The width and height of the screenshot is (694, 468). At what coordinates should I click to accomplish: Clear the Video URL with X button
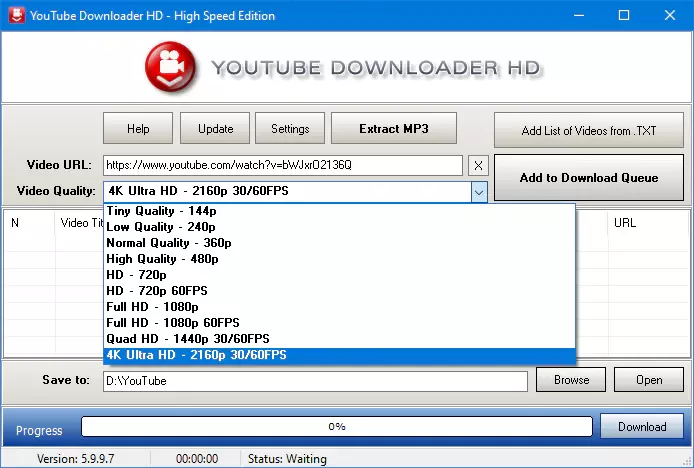coord(478,165)
